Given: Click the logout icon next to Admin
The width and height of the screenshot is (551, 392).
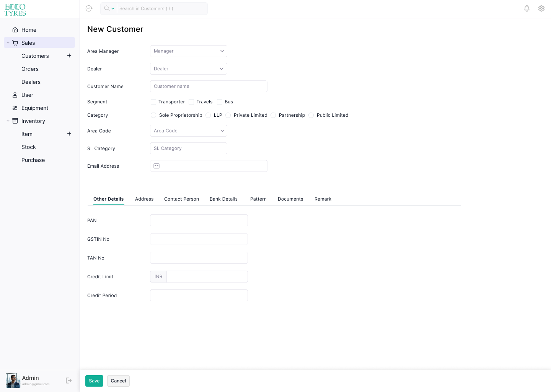Looking at the screenshot, I should (69, 381).
